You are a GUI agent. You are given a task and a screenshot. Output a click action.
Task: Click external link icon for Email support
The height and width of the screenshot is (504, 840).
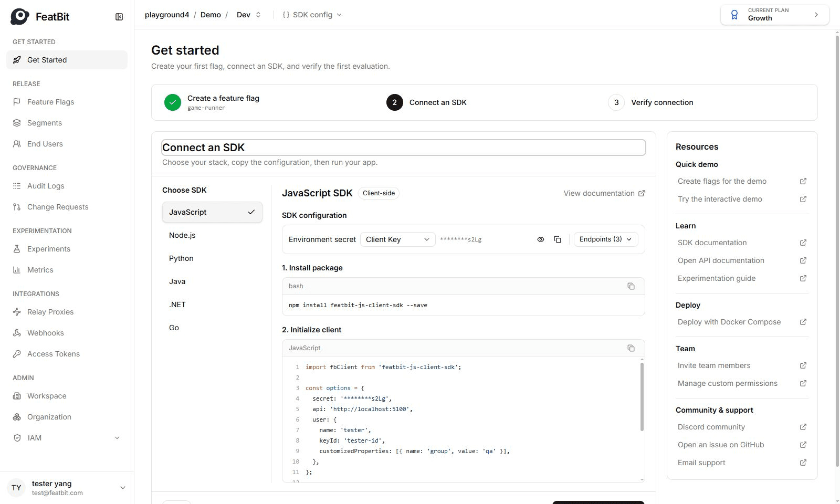click(803, 463)
